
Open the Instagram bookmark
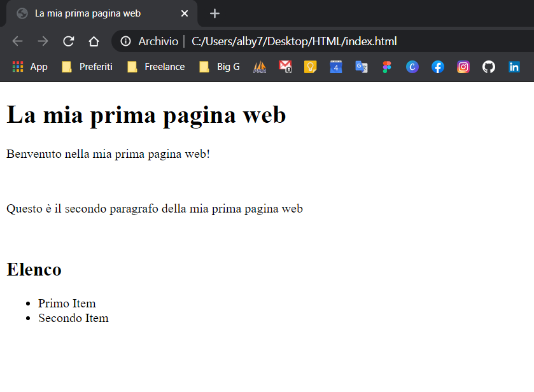click(x=463, y=67)
